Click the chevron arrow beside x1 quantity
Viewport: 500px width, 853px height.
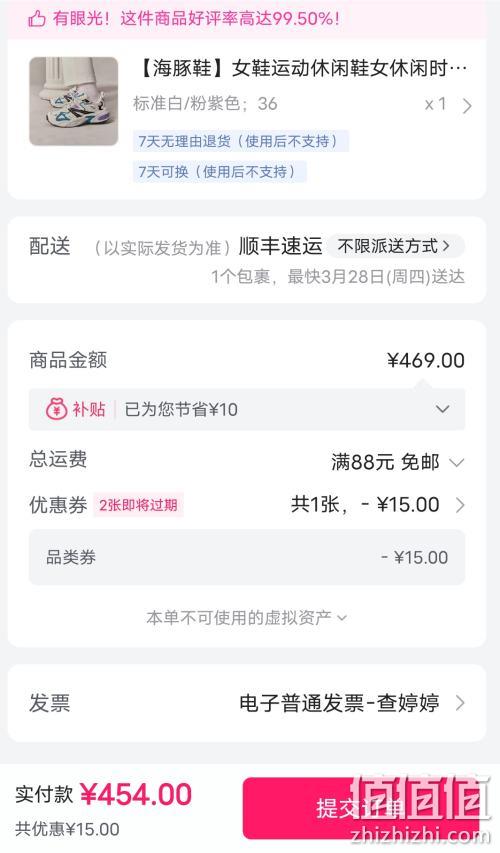(466, 106)
